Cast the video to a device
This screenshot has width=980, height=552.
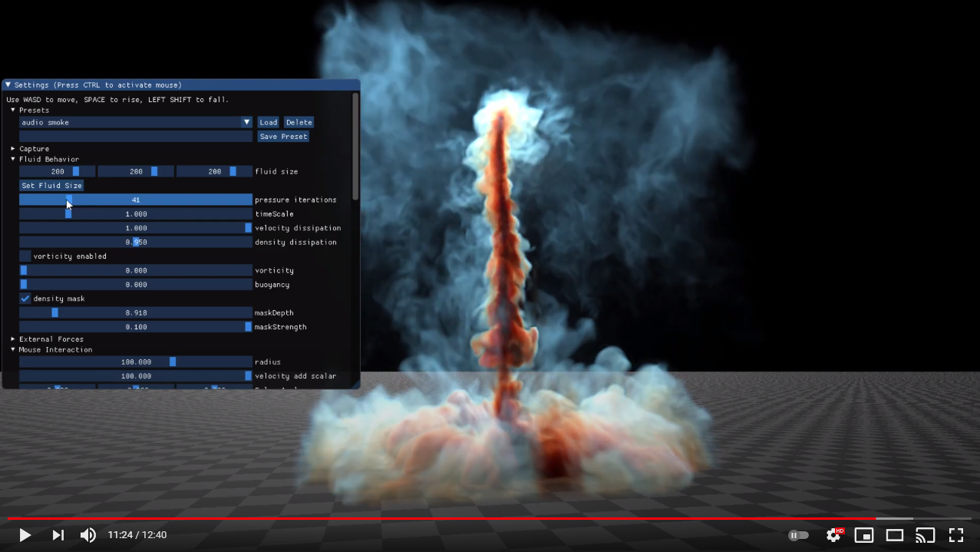coord(925,535)
